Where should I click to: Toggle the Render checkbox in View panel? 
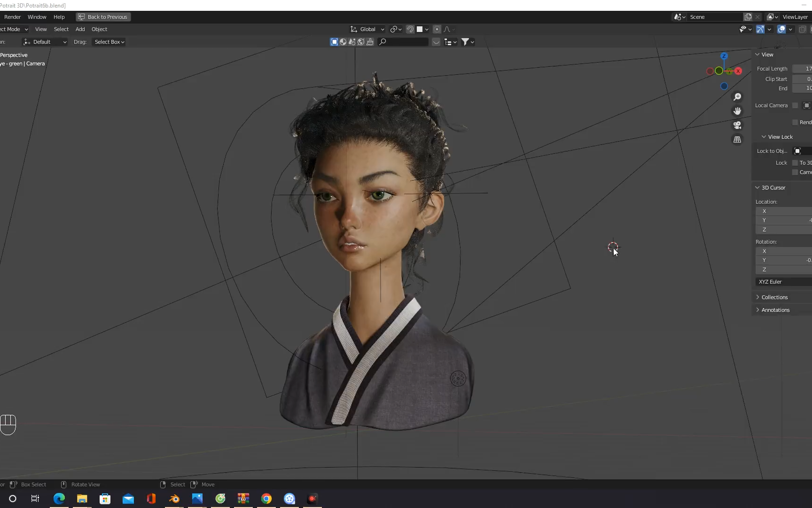pyautogui.click(x=795, y=122)
